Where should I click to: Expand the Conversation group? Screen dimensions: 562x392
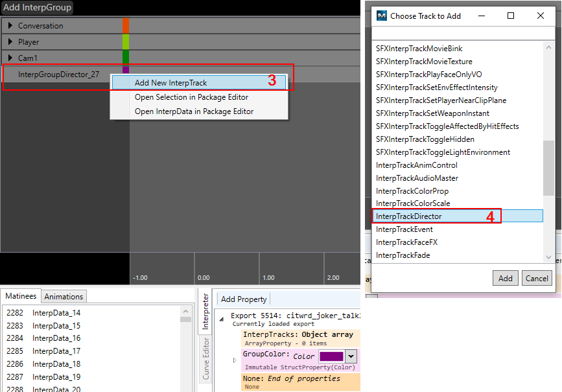pos(10,25)
